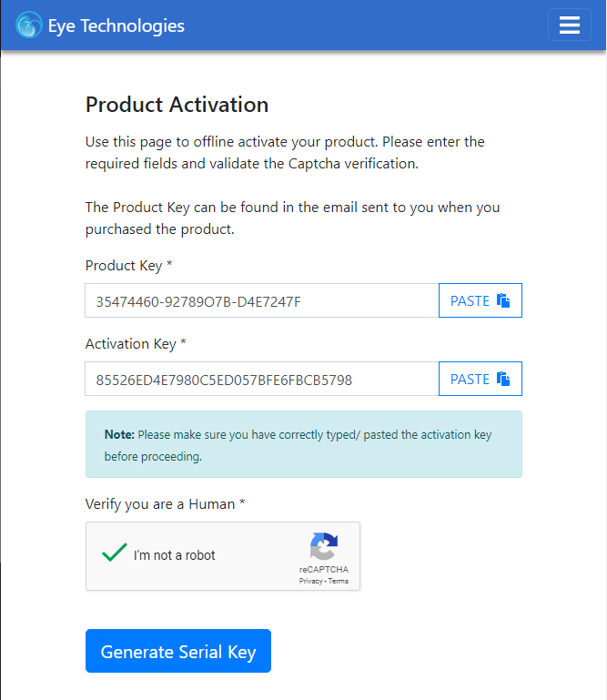Click the activation key Note alert box
607x700 pixels.
pos(304,444)
